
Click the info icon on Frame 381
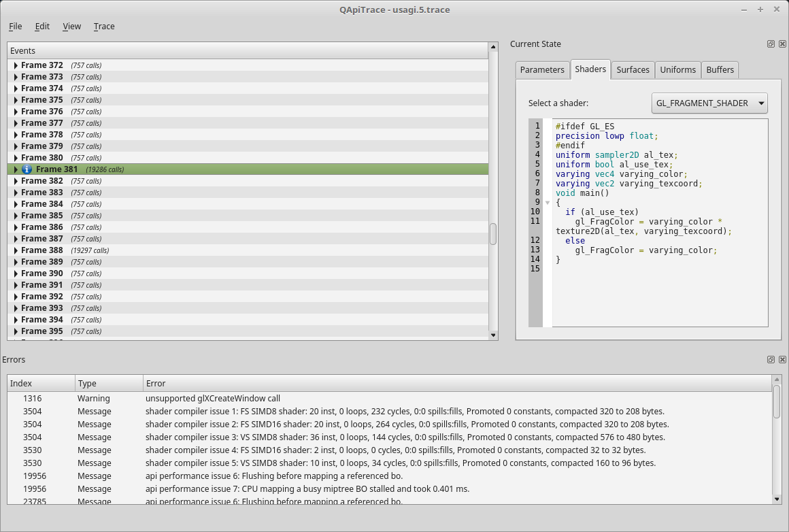27,169
